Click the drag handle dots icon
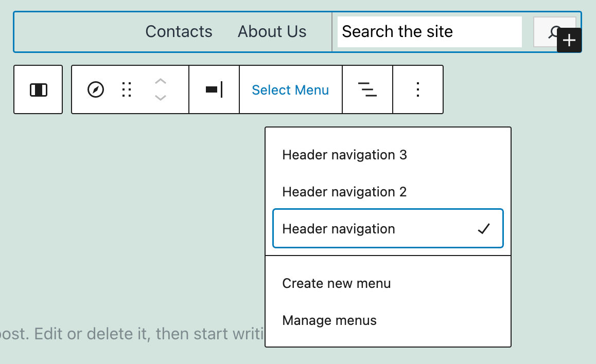Viewport: 596px width, 364px height. click(x=127, y=90)
